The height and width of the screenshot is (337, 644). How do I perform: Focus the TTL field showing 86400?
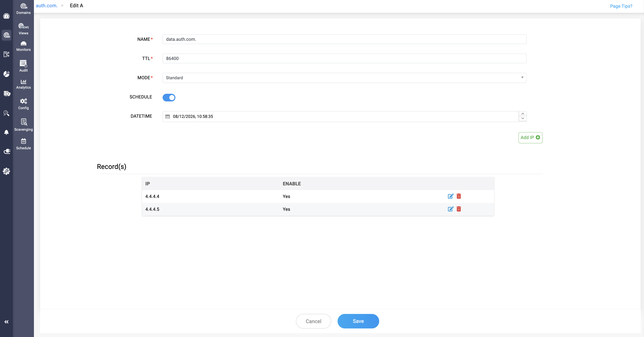[344, 59]
